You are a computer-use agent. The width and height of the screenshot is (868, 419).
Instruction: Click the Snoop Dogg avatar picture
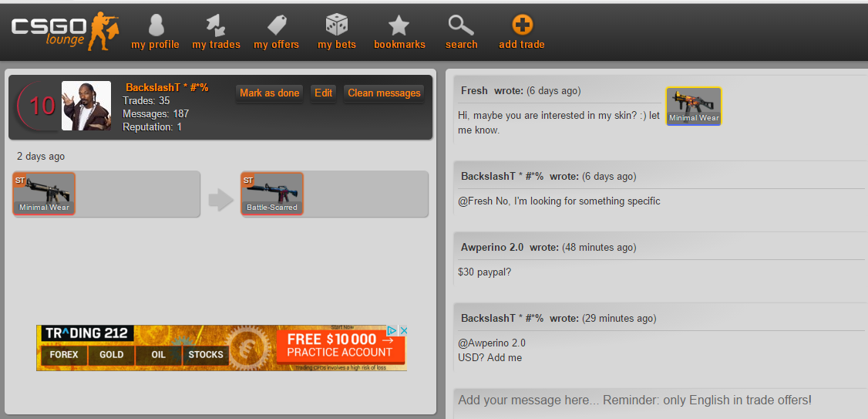click(86, 106)
